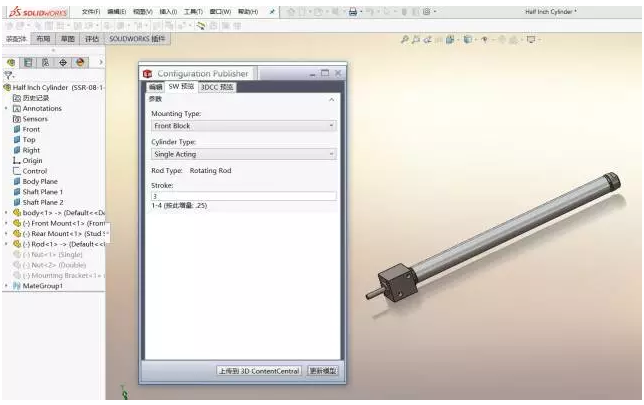
Task: Select the Origin tree item
Action: coord(28,161)
